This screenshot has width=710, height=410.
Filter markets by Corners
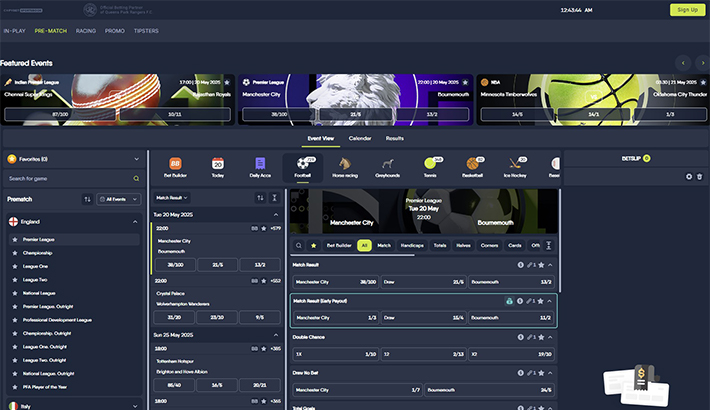pyautogui.click(x=489, y=246)
